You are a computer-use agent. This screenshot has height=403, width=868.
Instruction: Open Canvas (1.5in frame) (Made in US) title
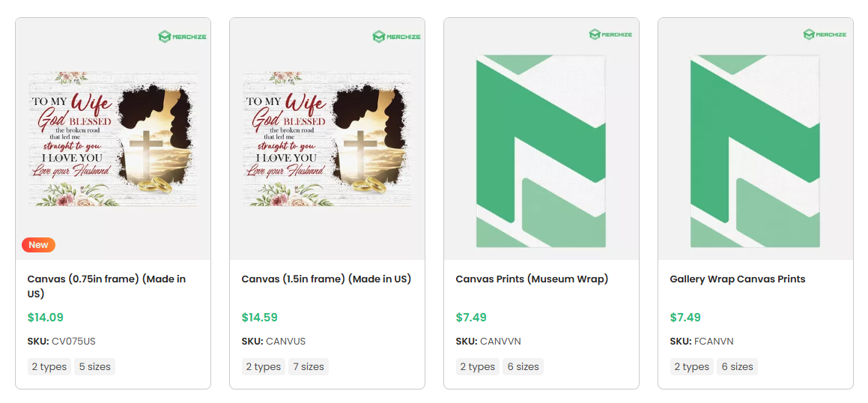pyautogui.click(x=326, y=279)
